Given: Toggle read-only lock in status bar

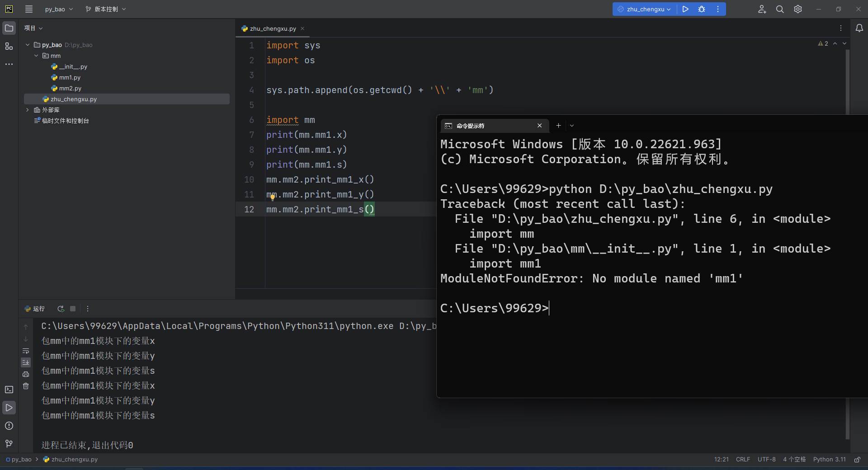Looking at the screenshot, I should coord(857,459).
